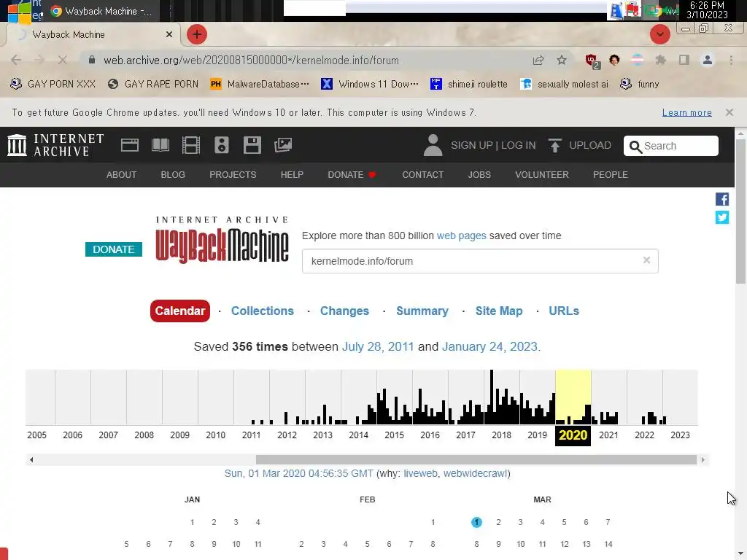Open the Windows 11 Dow bookmark

[370, 85]
